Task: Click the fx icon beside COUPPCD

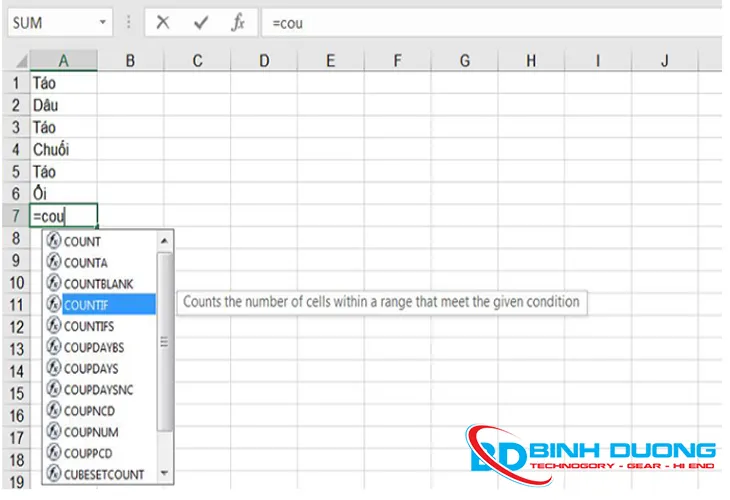Action: pos(54,452)
